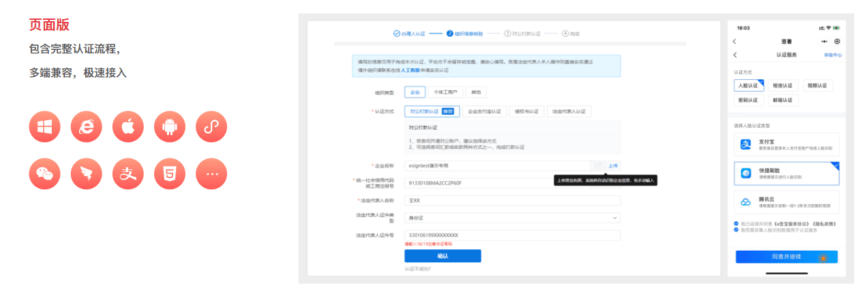Select 其他 organization type
The image size is (868, 295).
[x=476, y=92]
